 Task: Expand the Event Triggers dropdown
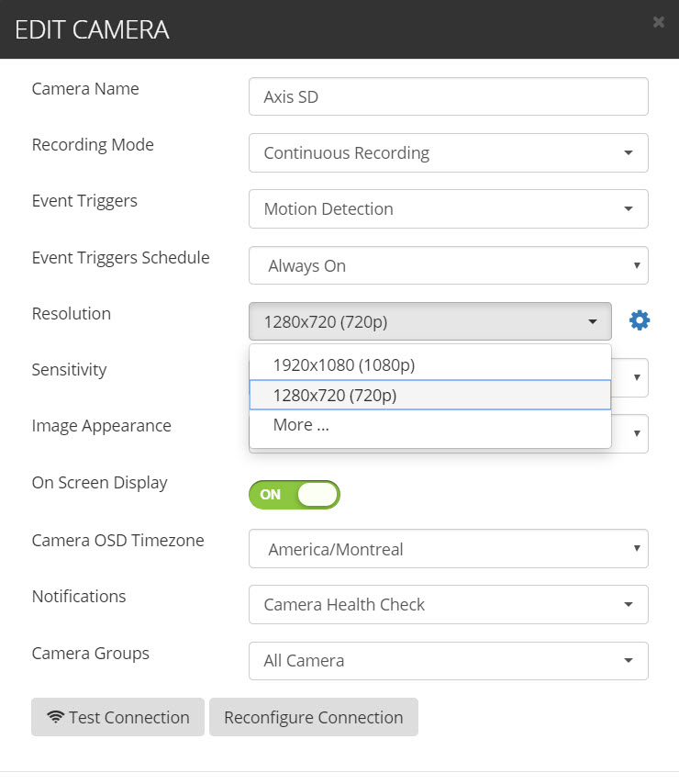(448, 209)
